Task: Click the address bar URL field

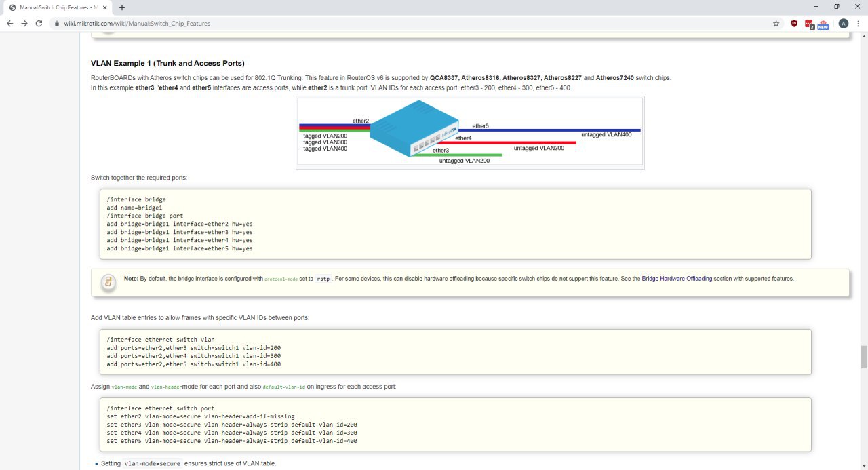Action: coord(414,23)
